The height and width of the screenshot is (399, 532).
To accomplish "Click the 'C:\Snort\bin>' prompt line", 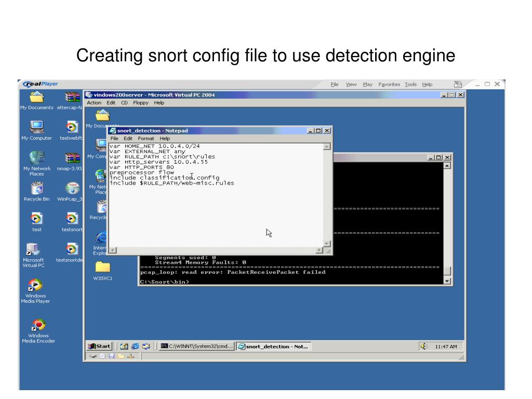I will point(165,282).
